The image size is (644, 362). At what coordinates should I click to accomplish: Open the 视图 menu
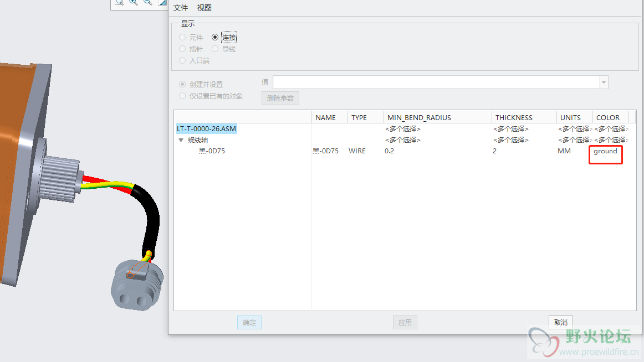[204, 8]
